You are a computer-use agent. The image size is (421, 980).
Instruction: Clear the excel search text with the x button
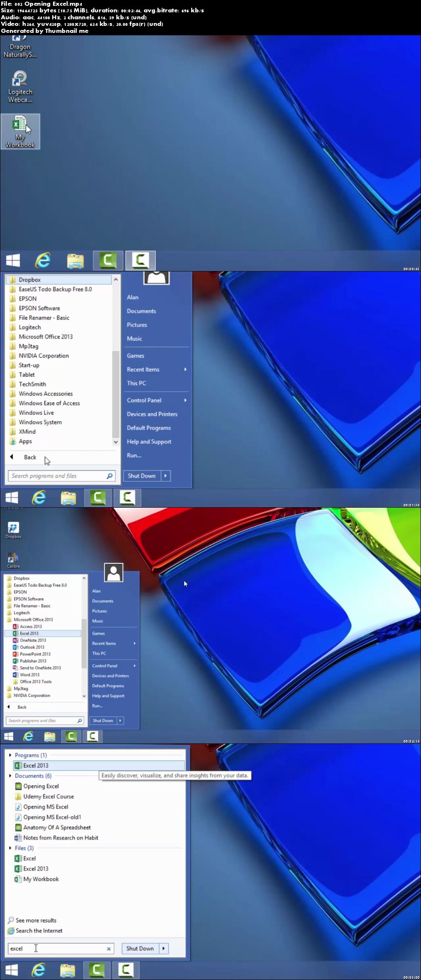pos(109,949)
